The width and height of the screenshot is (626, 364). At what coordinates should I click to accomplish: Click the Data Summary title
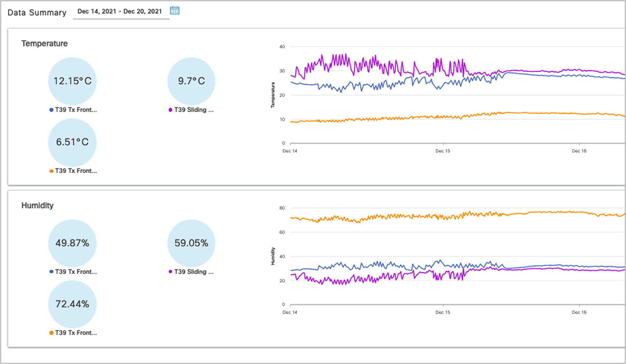pyautogui.click(x=37, y=13)
